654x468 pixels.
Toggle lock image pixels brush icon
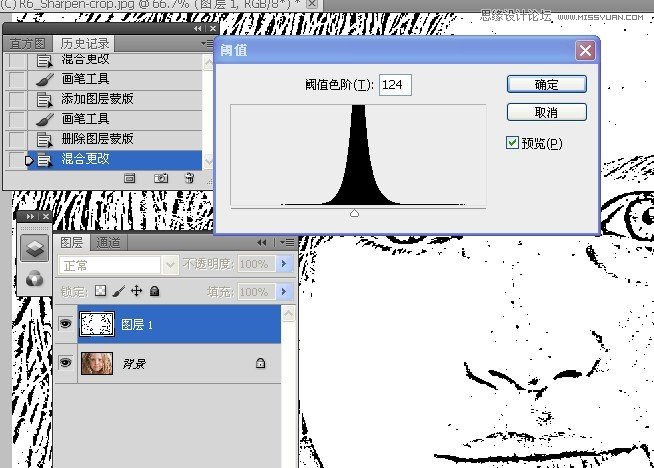point(118,291)
